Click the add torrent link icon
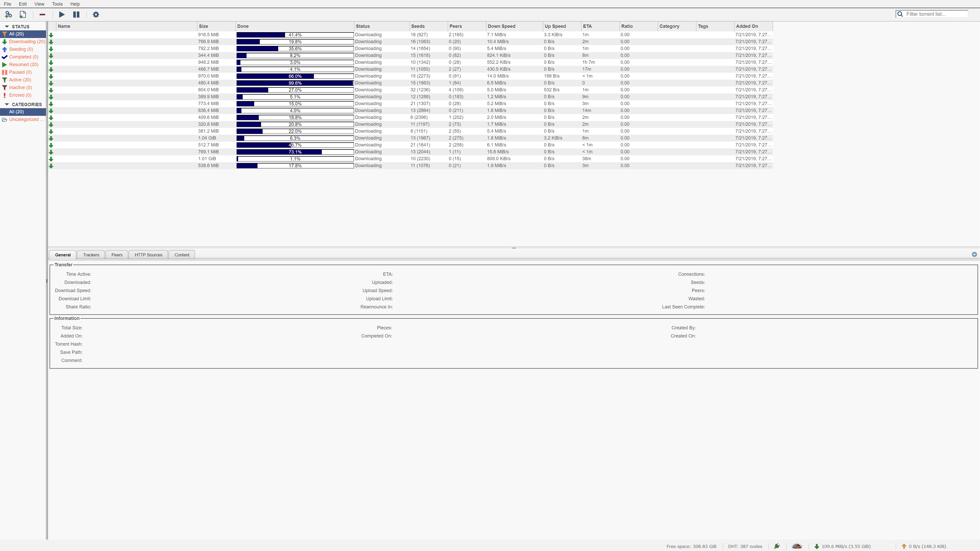The image size is (980, 551). [8, 15]
